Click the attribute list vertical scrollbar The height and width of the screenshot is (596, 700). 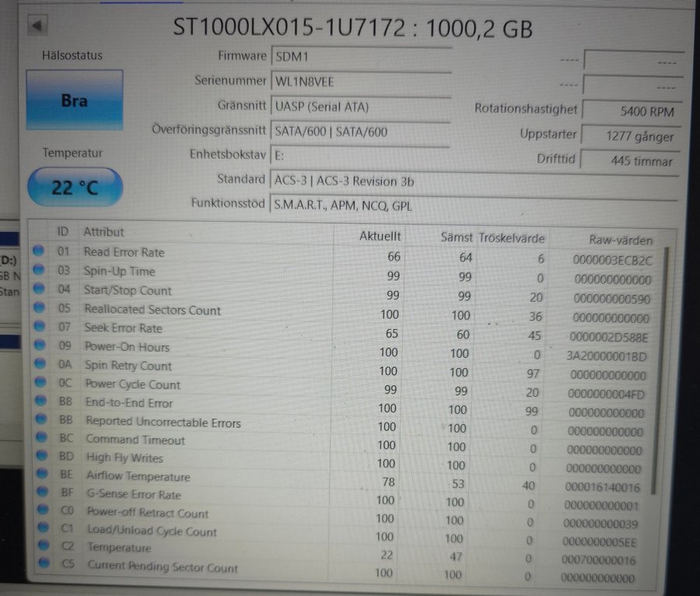pyautogui.click(x=663, y=366)
